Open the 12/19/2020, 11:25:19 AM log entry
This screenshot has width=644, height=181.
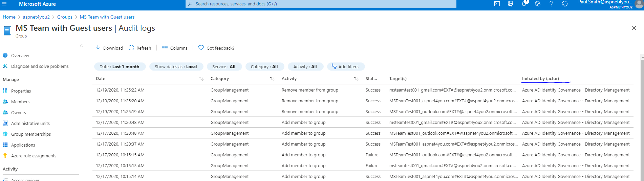pos(363,111)
